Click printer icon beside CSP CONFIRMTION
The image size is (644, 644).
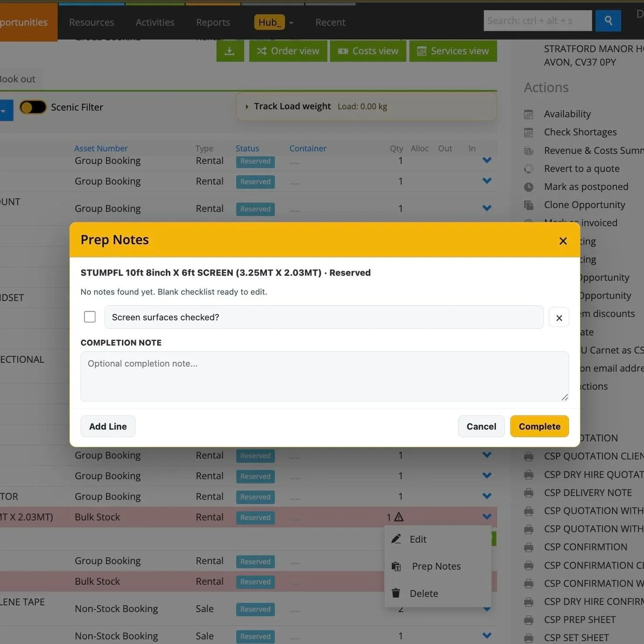529,547
